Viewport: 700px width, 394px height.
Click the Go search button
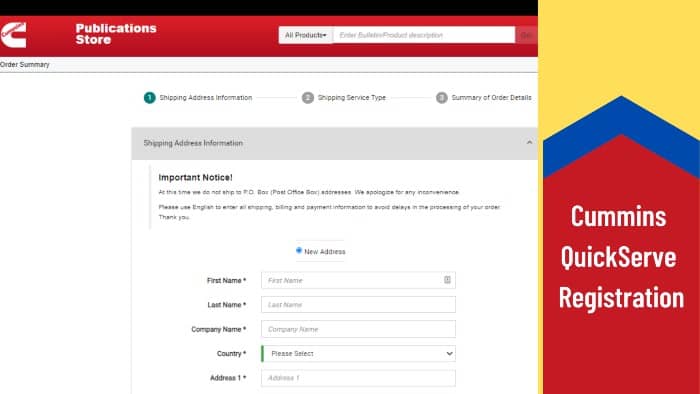[x=526, y=35]
